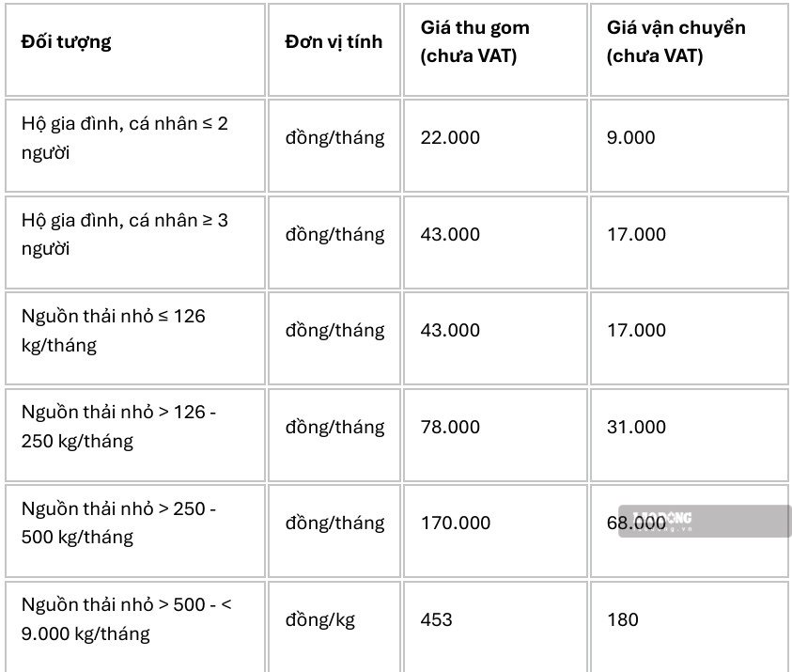Click the Lao Dong watermark logo
This screenshot has height=672, width=792.
[705, 521]
